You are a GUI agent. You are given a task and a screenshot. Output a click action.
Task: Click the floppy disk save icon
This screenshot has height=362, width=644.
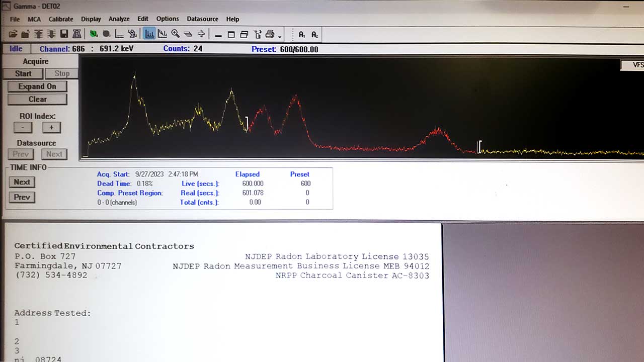(x=64, y=34)
